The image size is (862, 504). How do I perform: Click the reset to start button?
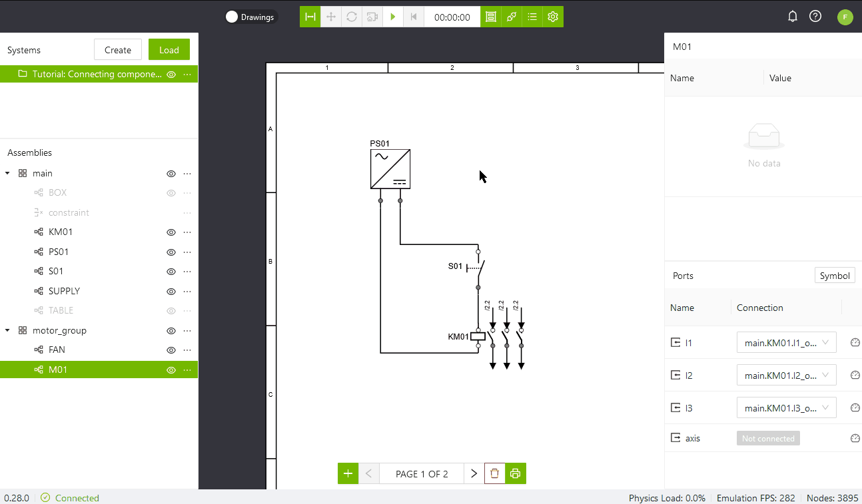coord(414,17)
